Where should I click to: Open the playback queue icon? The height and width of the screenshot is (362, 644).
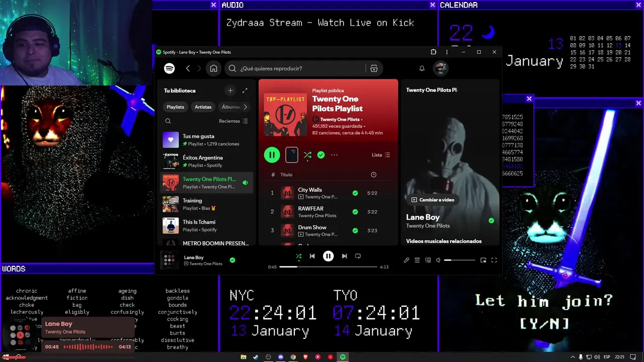click(x=417, y=260)
